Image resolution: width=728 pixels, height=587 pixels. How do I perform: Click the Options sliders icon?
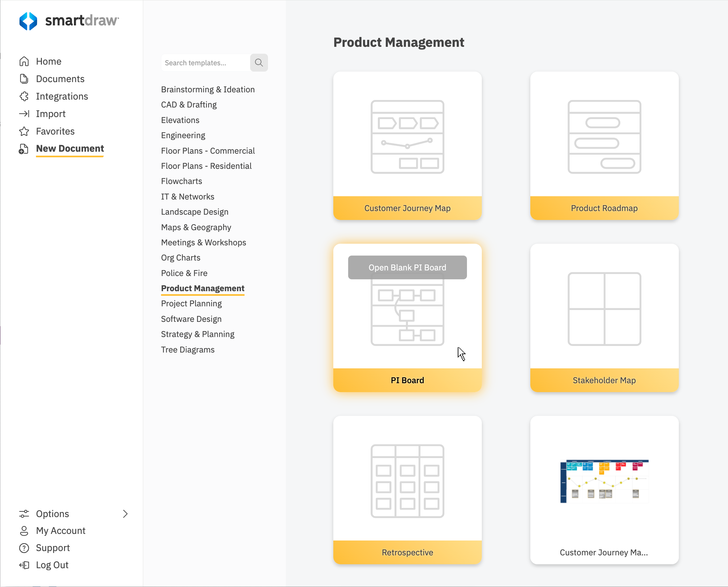click(24, 514)
